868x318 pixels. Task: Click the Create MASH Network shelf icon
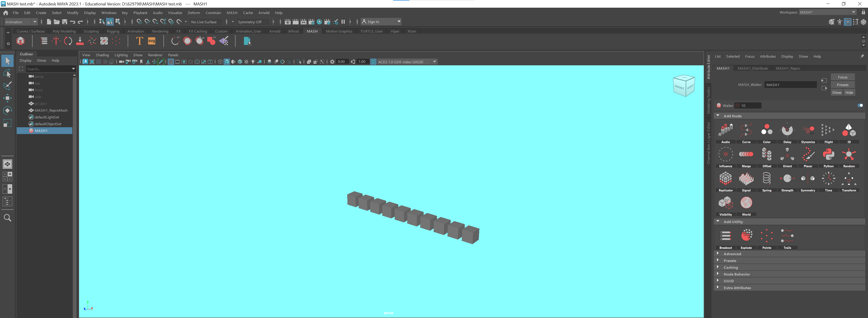tap(21, 41)
